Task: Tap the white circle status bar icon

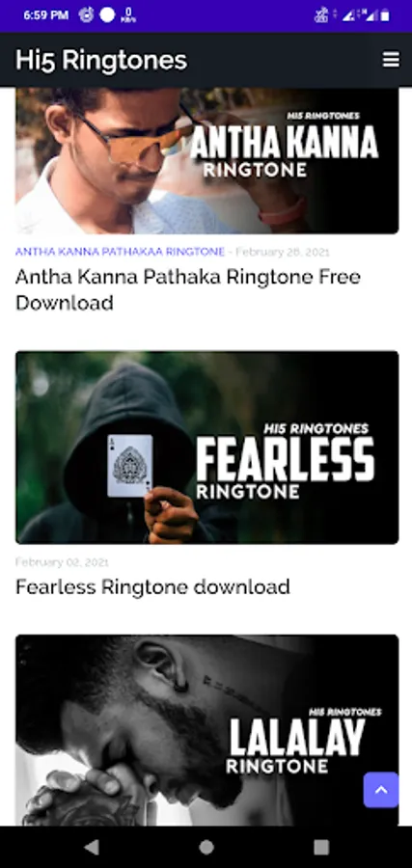Action: tap(107, 14)
